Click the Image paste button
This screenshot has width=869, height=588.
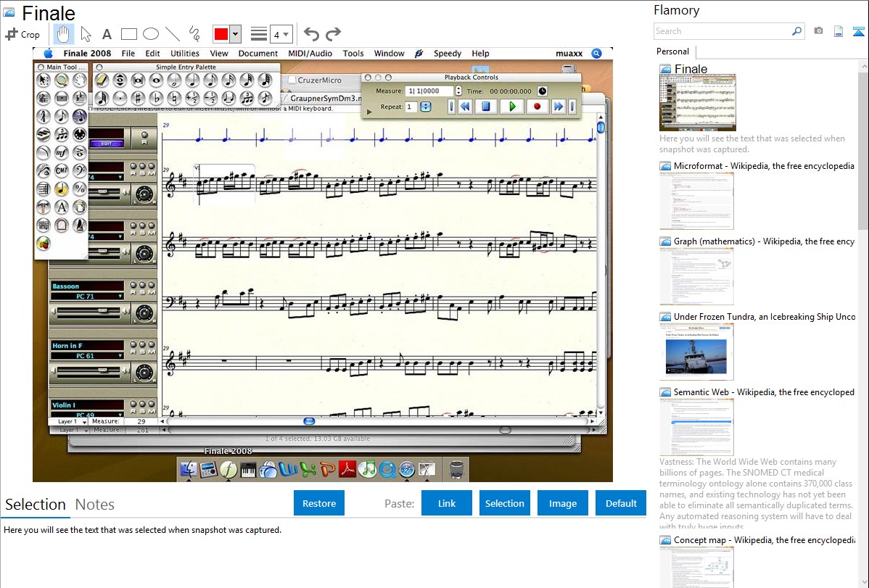point(563,503)
